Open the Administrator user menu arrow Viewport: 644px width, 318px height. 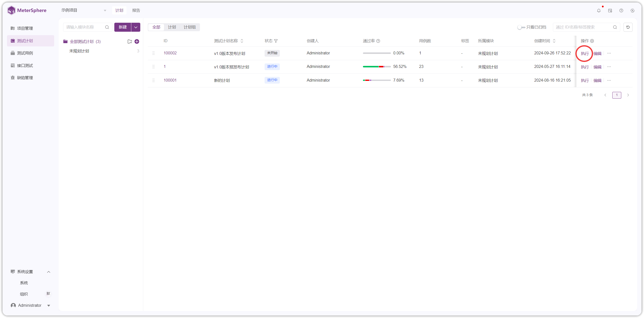coord(49,306)
